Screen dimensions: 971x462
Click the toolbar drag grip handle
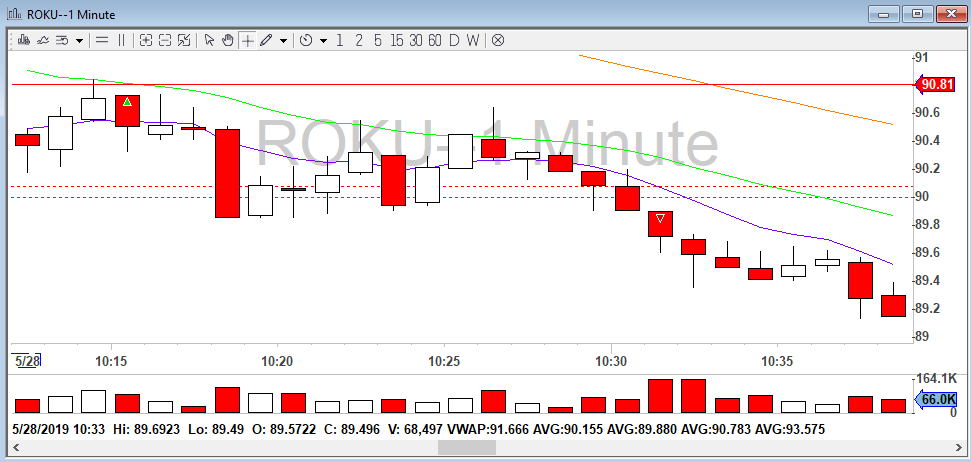coord(12,41)
